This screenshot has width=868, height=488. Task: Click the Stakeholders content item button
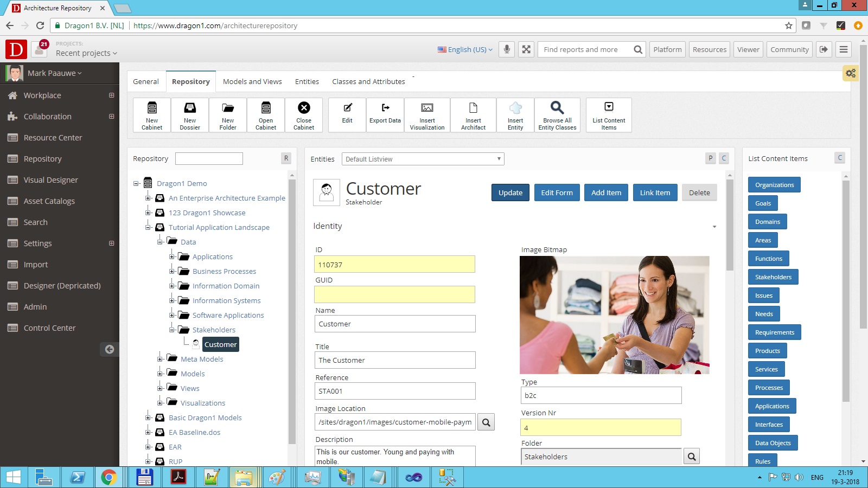pyautogui.click(x=773, y=277)
